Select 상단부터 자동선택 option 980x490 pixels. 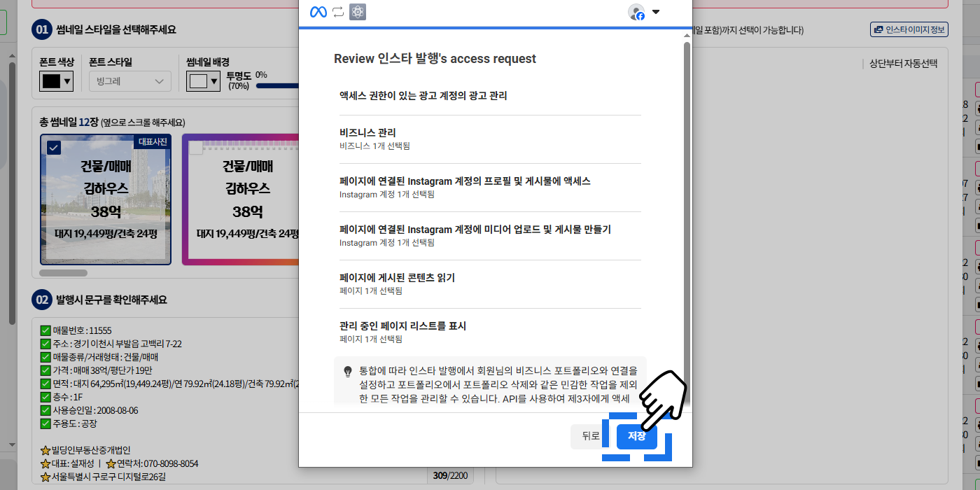click(x=903, y=64)
